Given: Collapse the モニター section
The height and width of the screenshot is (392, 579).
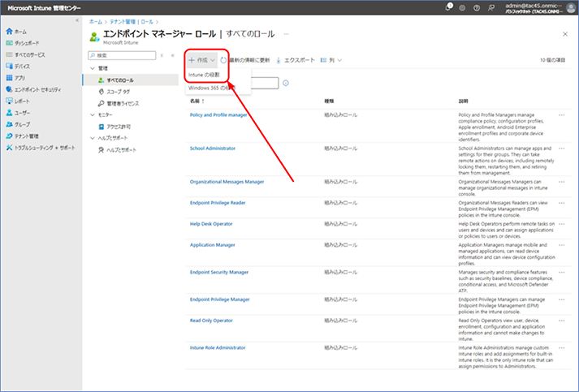Looking at the screenshot, I should pyautogui.click(x=93, y=114).
